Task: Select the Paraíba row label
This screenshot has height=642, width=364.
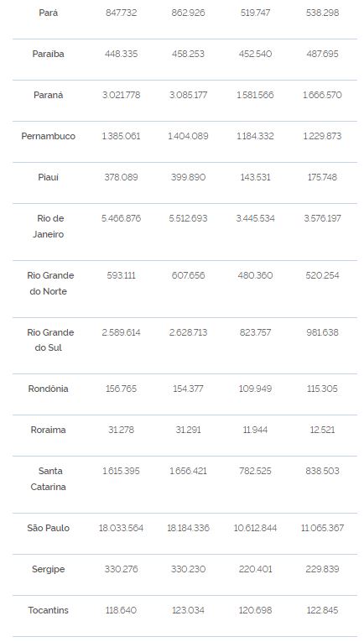Action: (x=49, y=54)
